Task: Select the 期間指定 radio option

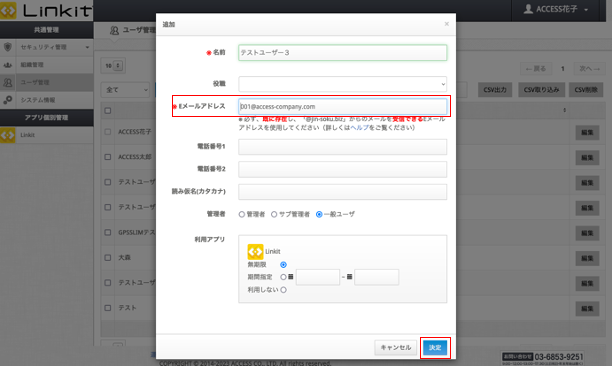Action: point(283,277)
